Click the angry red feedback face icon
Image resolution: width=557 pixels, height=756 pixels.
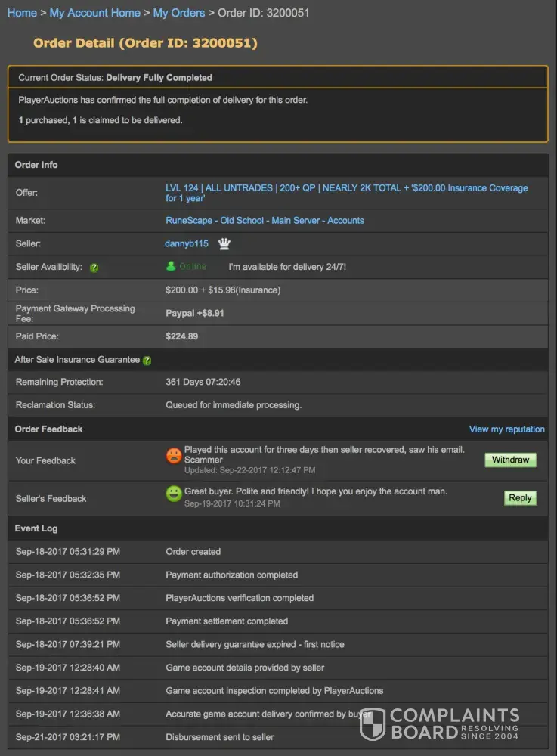(174, 456)
